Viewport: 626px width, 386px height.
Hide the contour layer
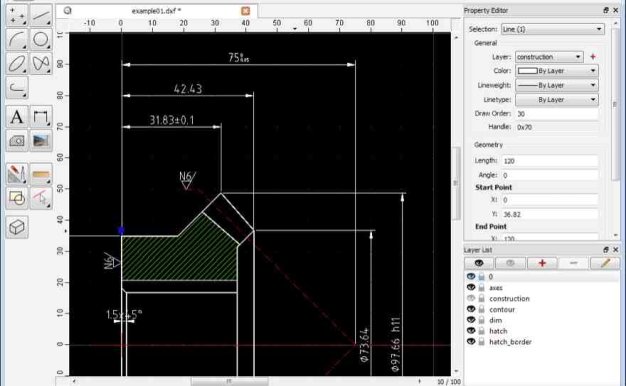tap(471, 309)
